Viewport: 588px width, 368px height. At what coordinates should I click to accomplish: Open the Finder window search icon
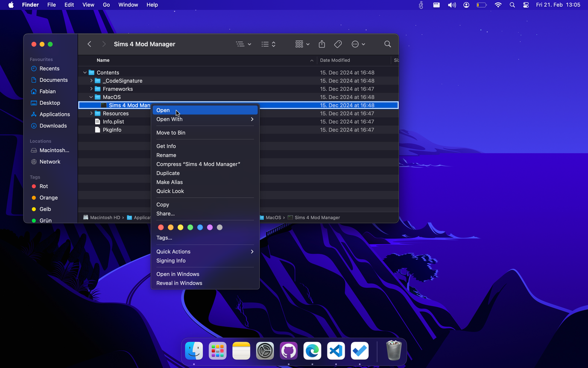388,44
